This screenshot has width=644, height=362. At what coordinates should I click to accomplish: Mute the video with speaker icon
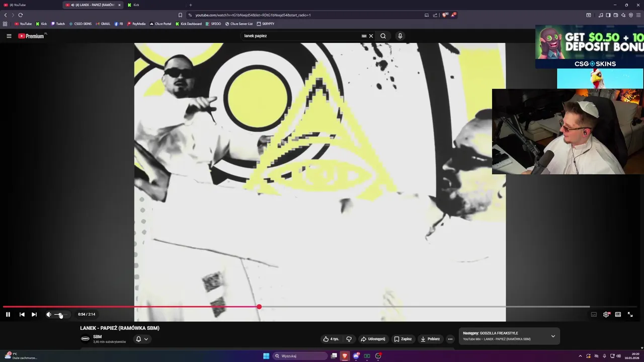point(49,314)
